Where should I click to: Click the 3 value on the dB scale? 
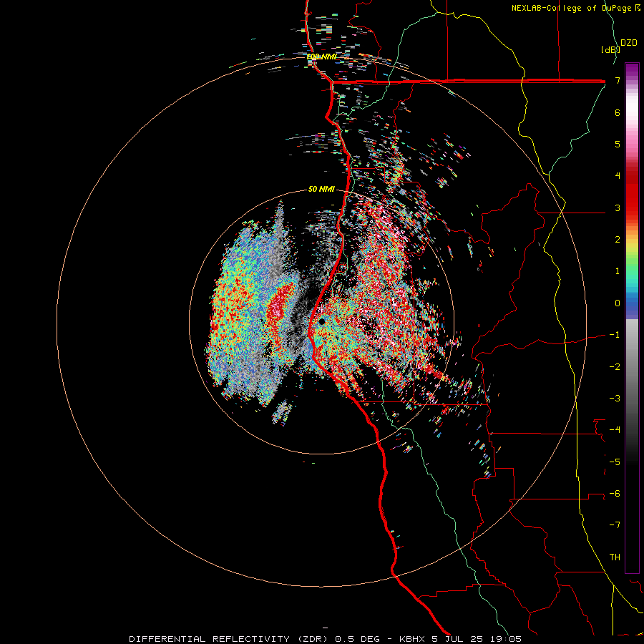618,208
